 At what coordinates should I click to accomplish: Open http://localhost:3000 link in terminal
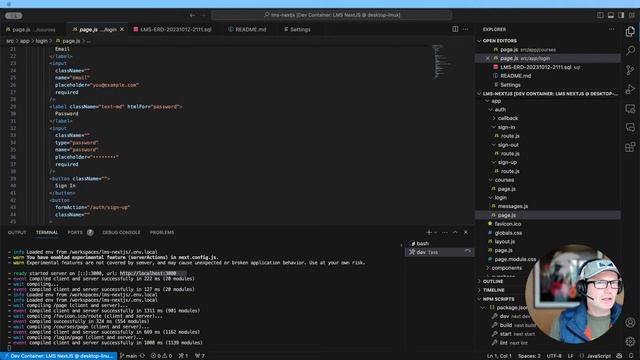148,273
